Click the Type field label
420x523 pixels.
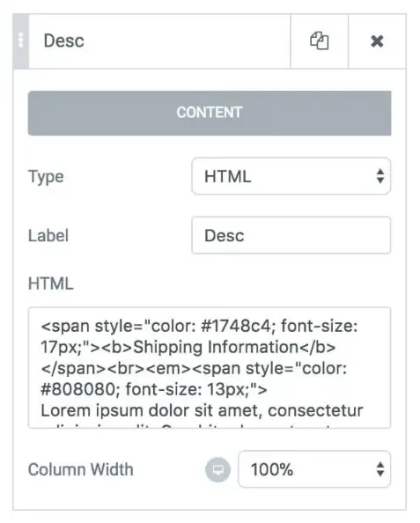tap(46, 177)
